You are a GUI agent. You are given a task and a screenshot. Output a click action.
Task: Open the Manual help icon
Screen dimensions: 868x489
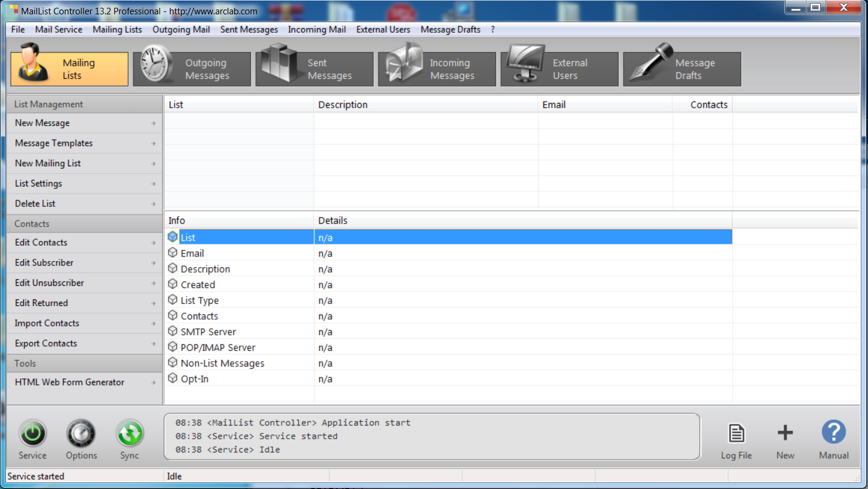point(833,433)
